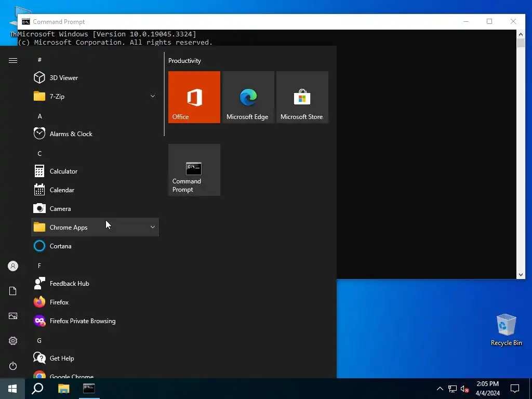This screenshot has width=532, height=399.
Task: Open the Calendar app
Action: click(95, 190)
